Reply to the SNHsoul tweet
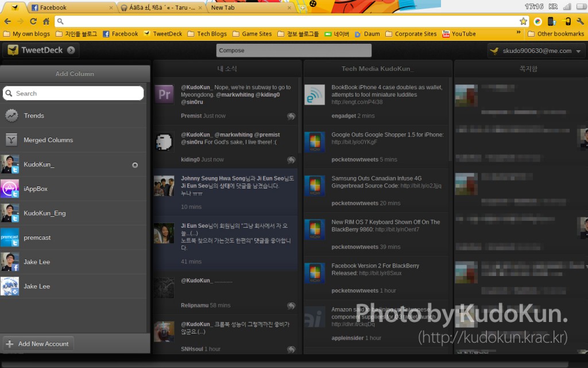This screenshot has height=368, width=588. coord(291,349)
